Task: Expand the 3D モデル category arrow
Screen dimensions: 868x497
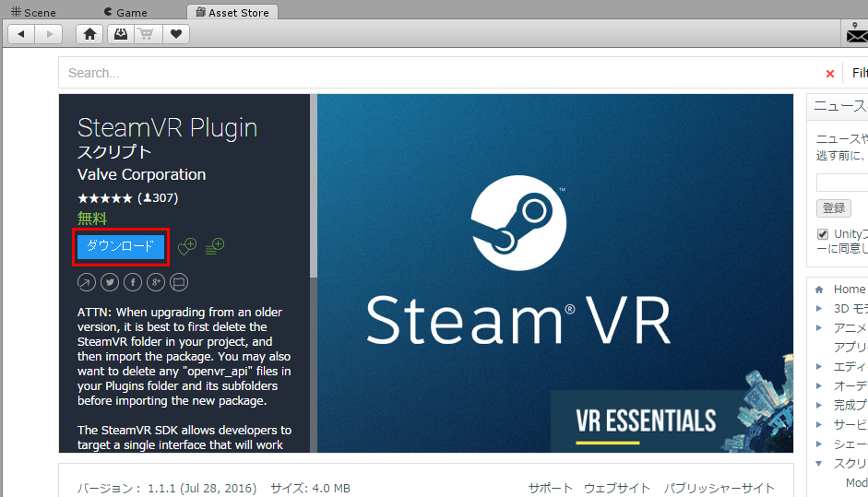Action: point(819,309)
